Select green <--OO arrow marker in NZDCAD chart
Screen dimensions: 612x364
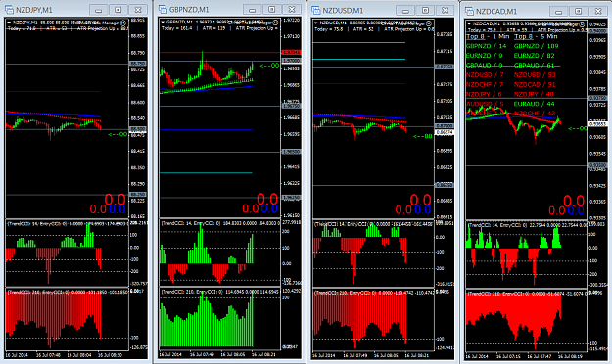click(x=578, y=128)
